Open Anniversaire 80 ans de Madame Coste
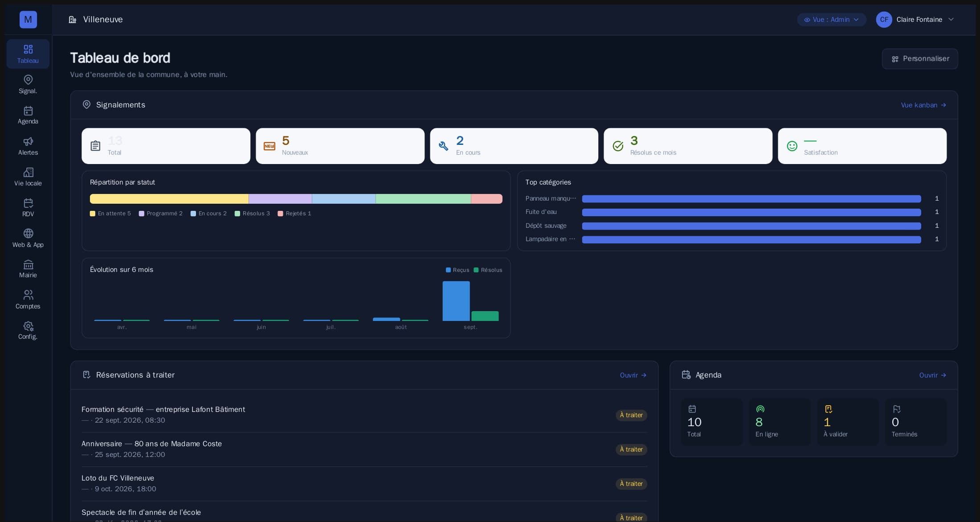Image resolution: width=980 pixels, height=522 pixels. (364, 449)
